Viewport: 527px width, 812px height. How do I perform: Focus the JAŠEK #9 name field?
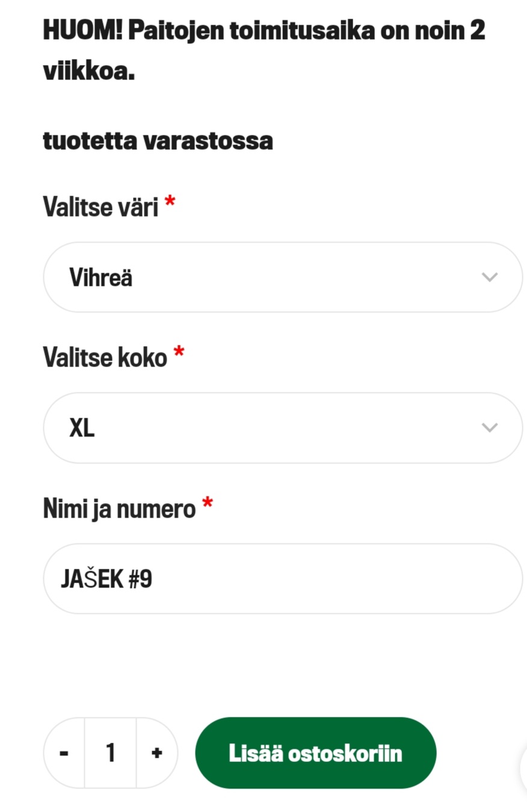(x=282, y=579)
